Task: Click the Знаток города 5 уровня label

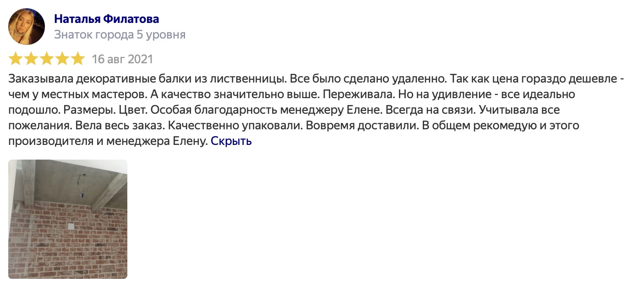Action: pyautogui.click(x=120, y=35)
